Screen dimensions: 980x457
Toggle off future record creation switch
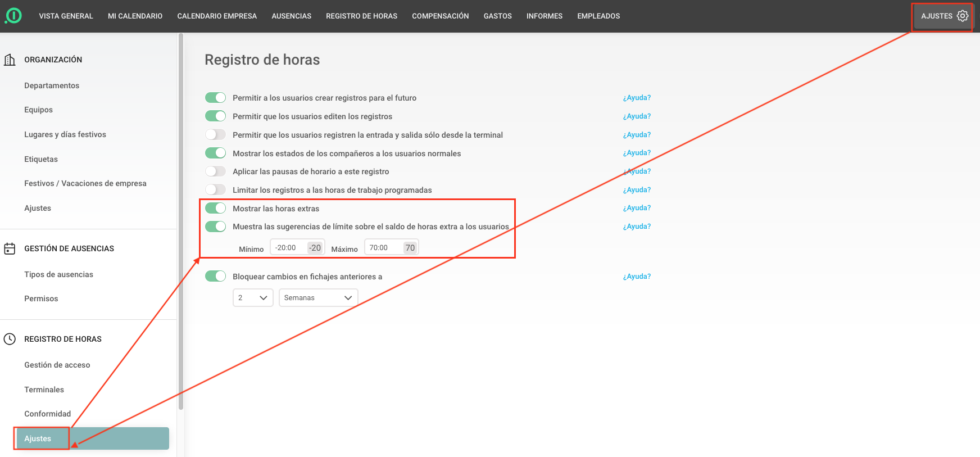tap(215, 98)
